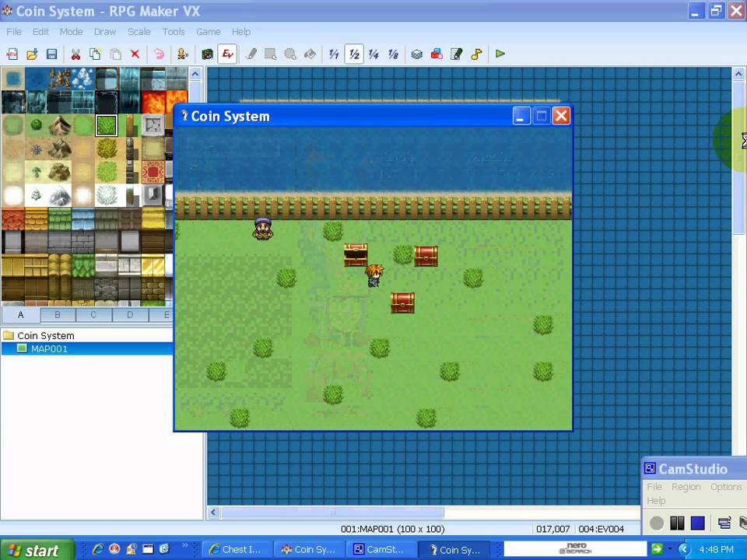Switch to tileset tab D
This screenshot has width=747, height=560.
[x=130, y=315]
